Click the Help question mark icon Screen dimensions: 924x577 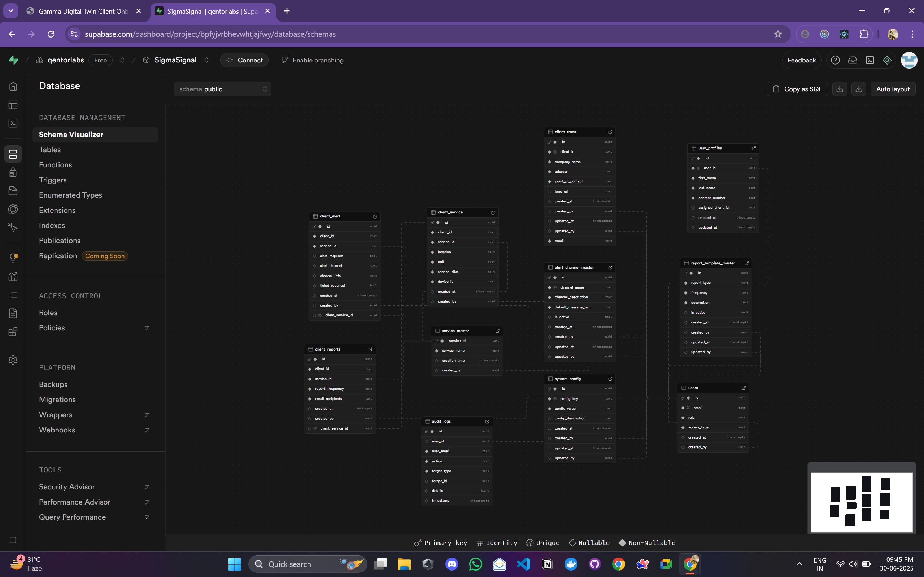pyautogui.click(x=835, y=60)
